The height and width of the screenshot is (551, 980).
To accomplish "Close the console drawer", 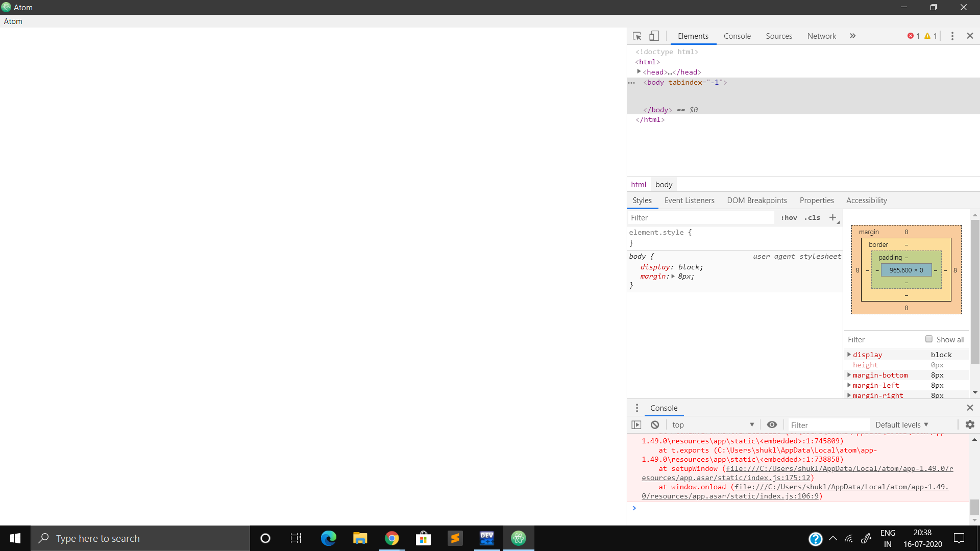I will 970,408.
